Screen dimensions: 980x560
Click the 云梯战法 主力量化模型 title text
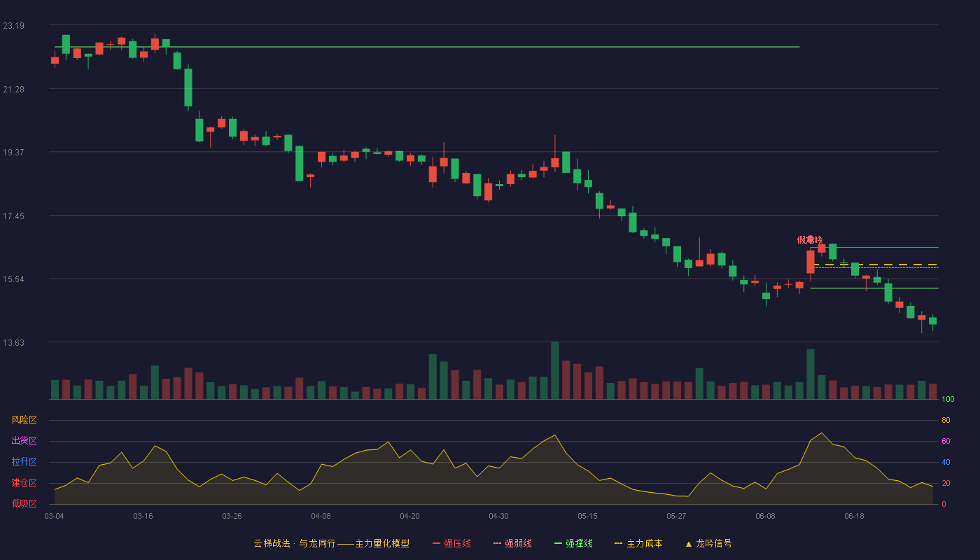(331, 543)
